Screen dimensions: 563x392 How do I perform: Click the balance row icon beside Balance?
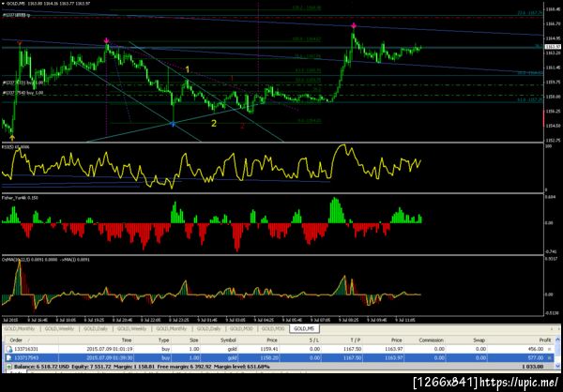point(8,367)
